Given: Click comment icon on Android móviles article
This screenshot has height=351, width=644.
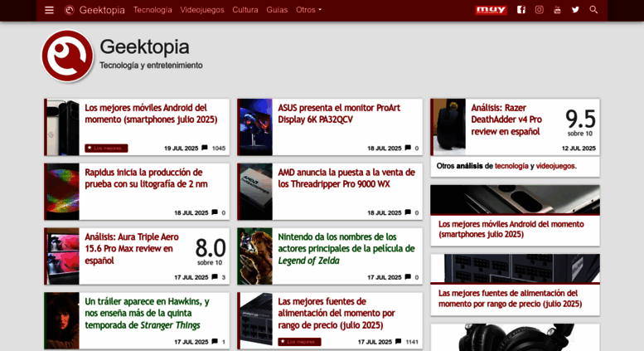Looking at the screenshot, I should point(205,148).
